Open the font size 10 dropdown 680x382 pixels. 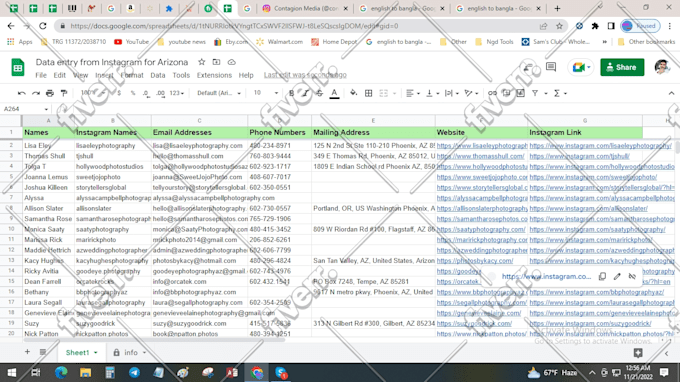[265, 93]
